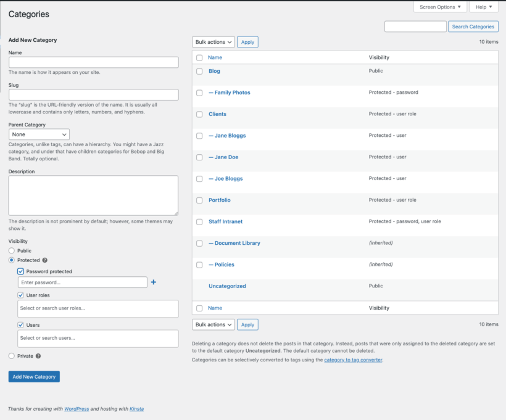The height and width of the screenshot is (420, 506).
Task: Select the Public visibility radio button
Action: (x=11, y=250)
